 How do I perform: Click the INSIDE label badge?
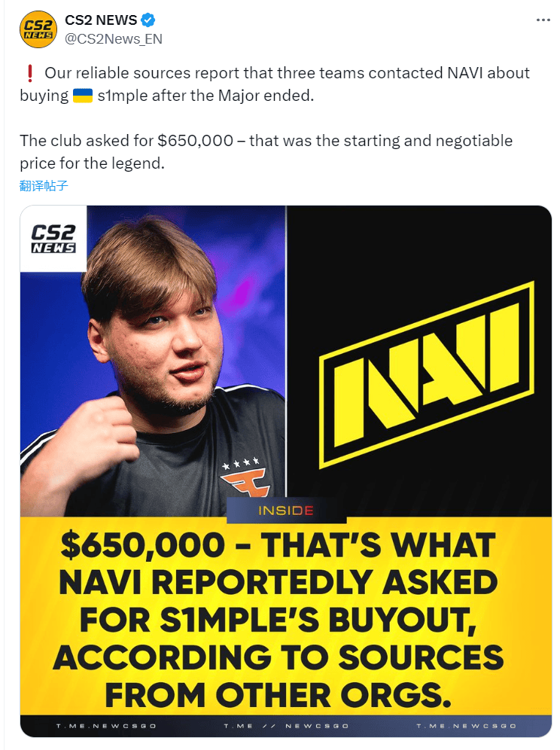point(286,511)
